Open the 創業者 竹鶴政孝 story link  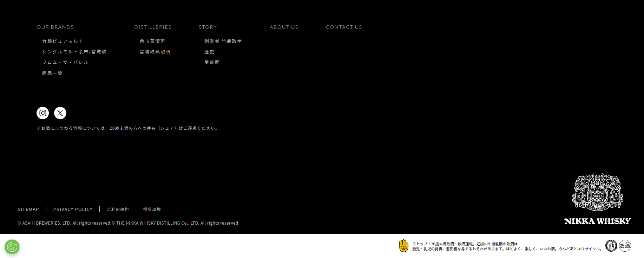(223, 41)
